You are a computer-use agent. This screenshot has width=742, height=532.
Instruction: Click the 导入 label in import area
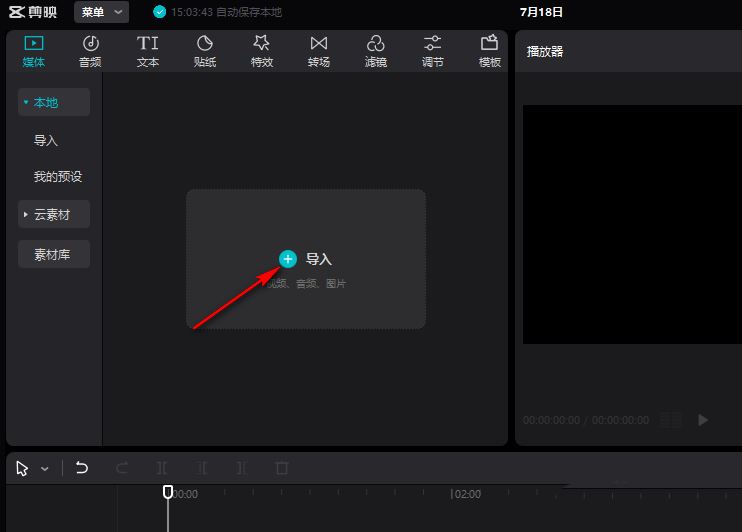(318, 259)
